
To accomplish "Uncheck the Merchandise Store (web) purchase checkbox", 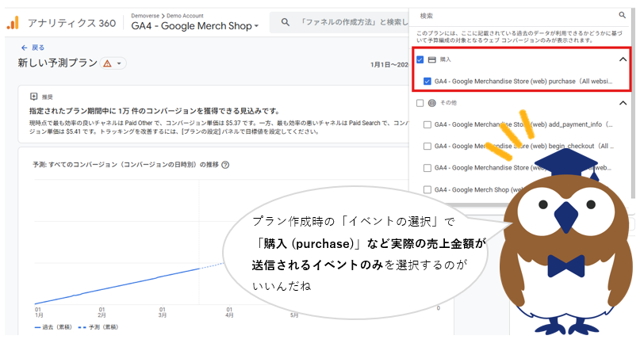I will (x=427, y=82).
